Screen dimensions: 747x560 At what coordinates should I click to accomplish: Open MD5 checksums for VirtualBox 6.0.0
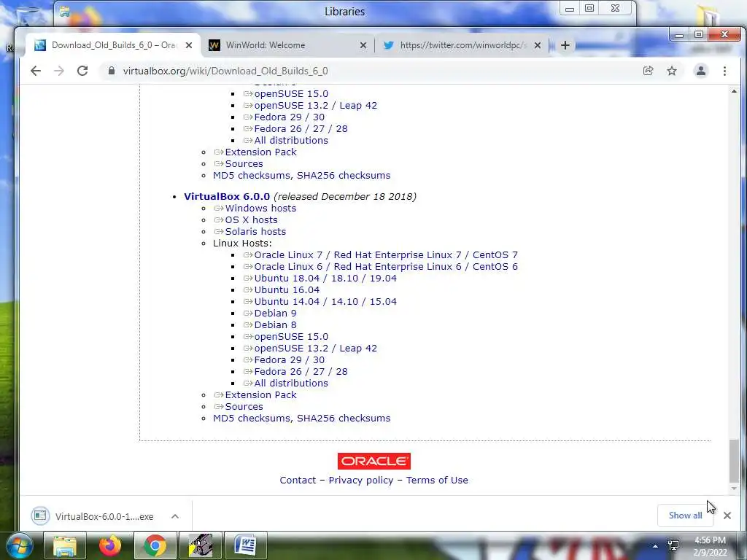(x=252, y=418)
